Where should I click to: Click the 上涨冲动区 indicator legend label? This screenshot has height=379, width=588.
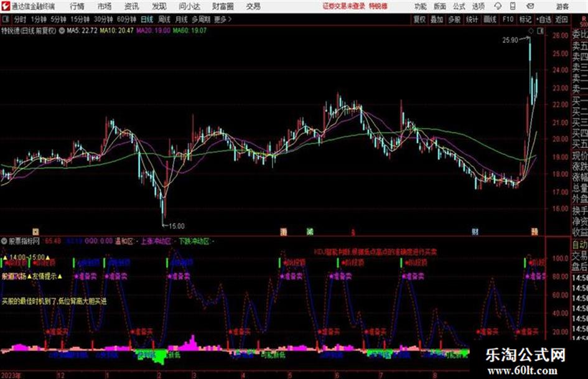(156, 241)
